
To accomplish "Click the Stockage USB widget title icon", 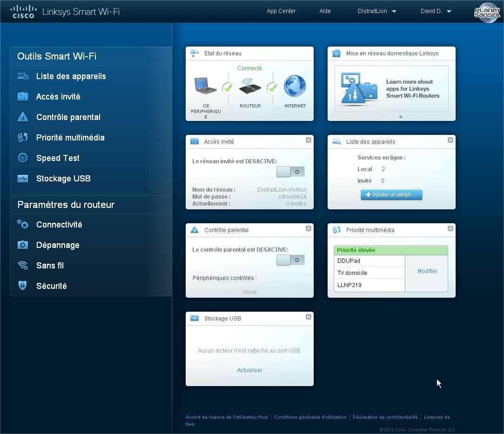I will pyautogui.click(x=195, y=318).
